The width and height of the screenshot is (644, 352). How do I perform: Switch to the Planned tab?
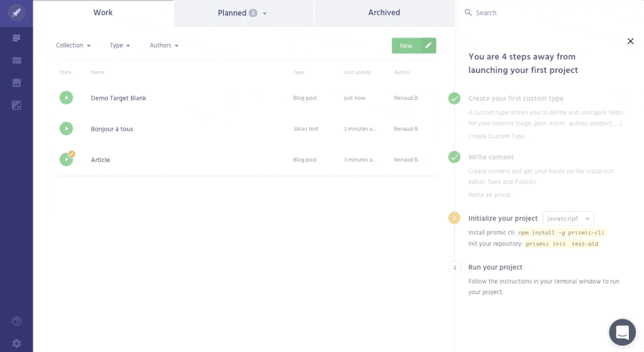coord(241,13)
